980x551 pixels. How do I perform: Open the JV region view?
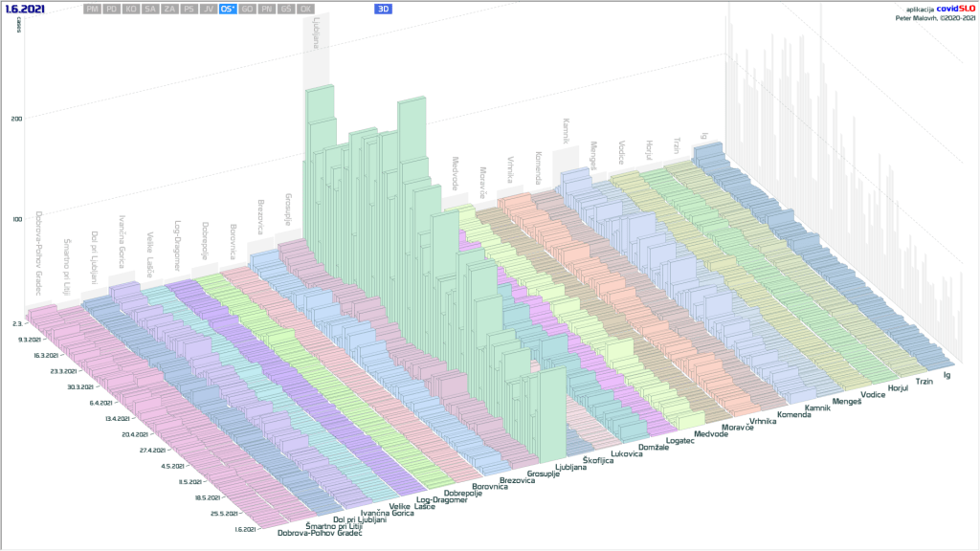[x=208, y=9]
